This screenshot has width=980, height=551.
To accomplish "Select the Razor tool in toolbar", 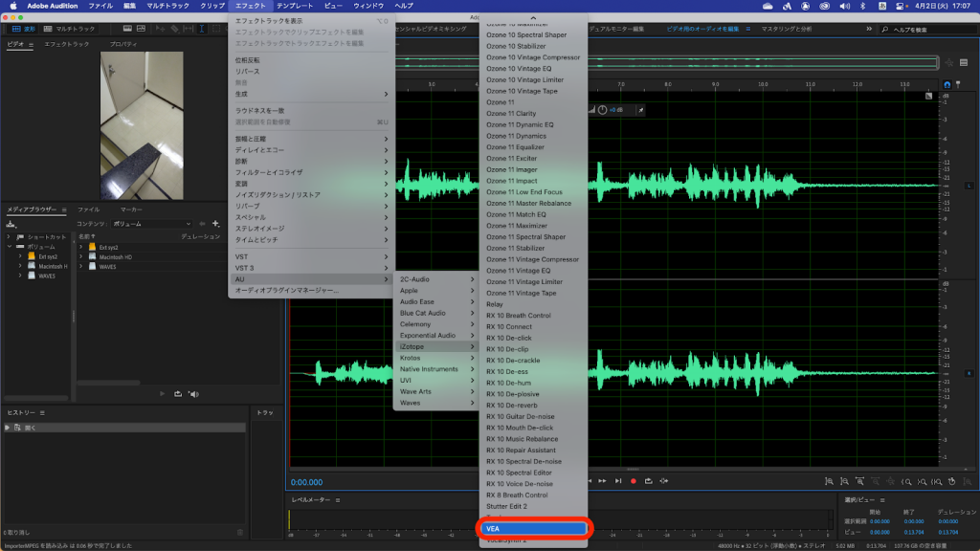I will coord(174,29).
